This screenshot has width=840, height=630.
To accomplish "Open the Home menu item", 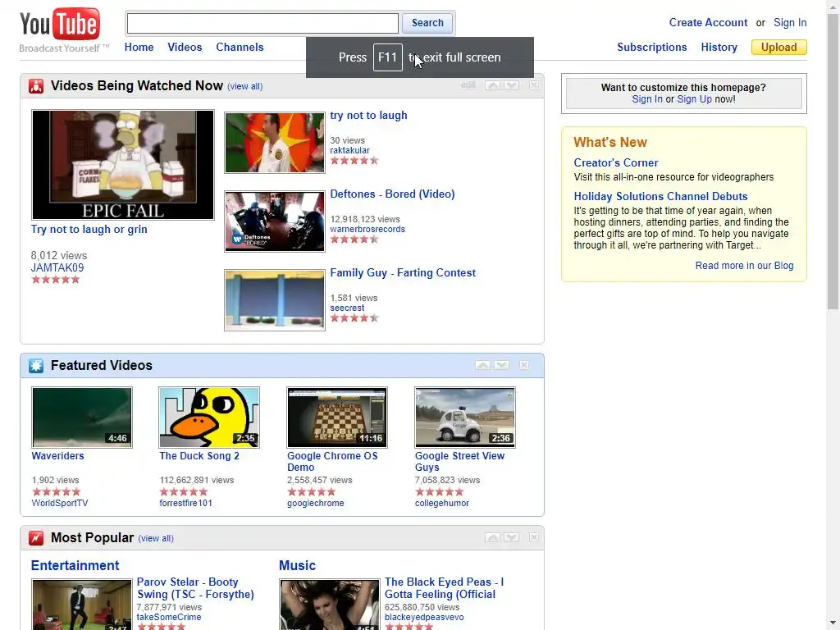I will [x=139, y=47].
